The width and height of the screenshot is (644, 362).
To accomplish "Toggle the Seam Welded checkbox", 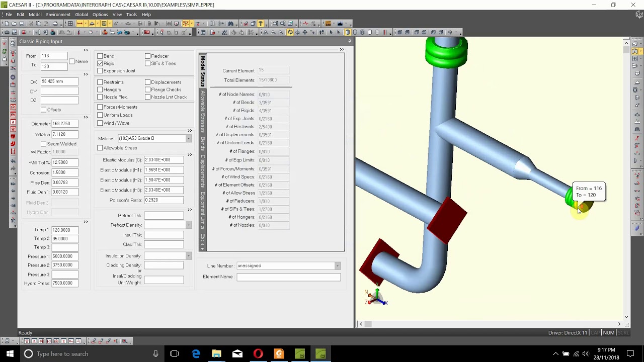I will click(x=43, y=144).
